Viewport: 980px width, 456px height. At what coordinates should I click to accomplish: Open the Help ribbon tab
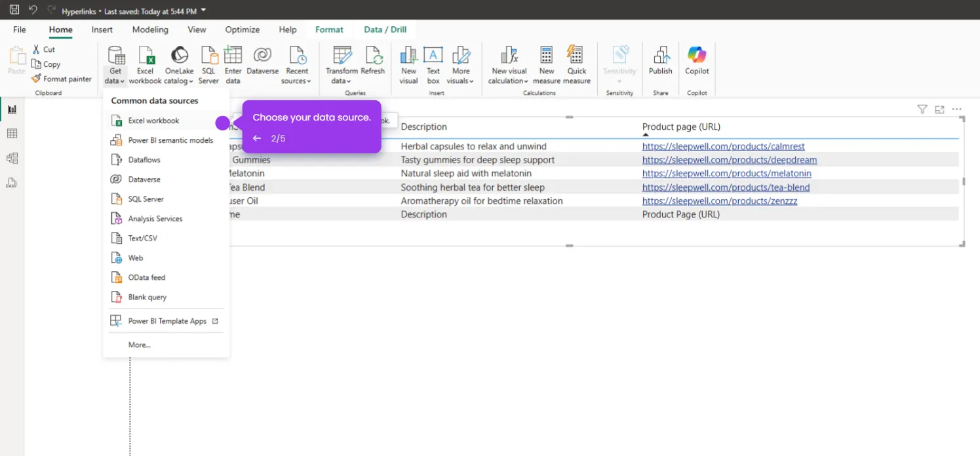[288, 29]
